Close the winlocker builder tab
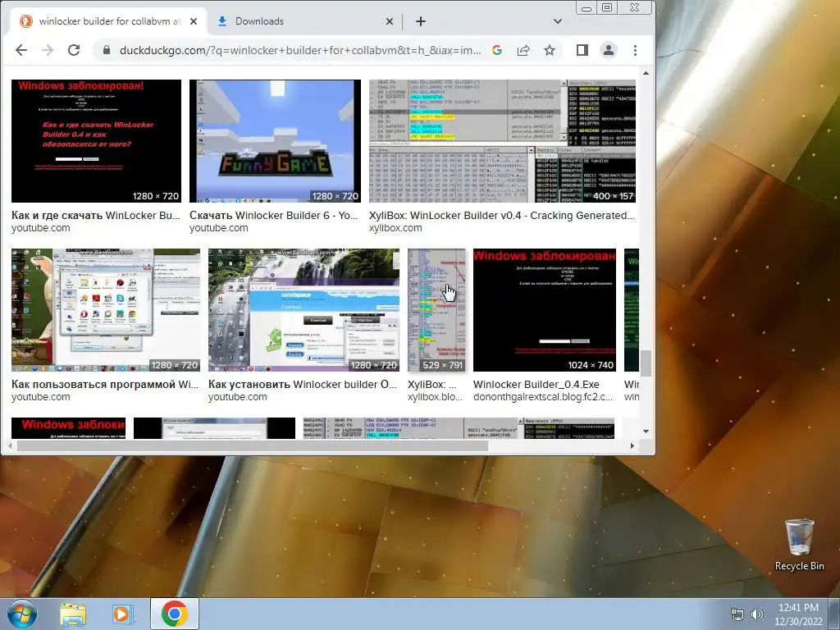Image resolution: width=840 pixels, height=630 pixels. coord(194,21)
